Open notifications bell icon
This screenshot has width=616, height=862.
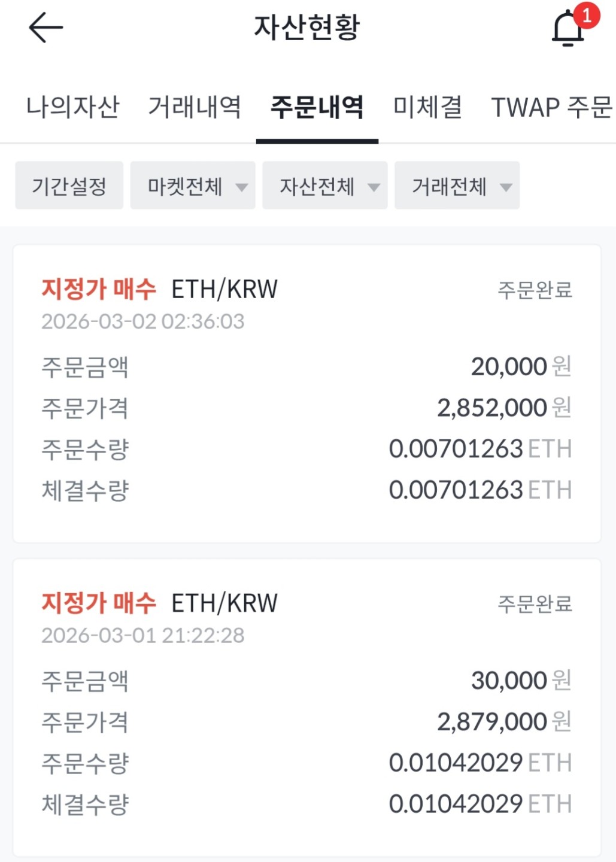coord(566,30)
